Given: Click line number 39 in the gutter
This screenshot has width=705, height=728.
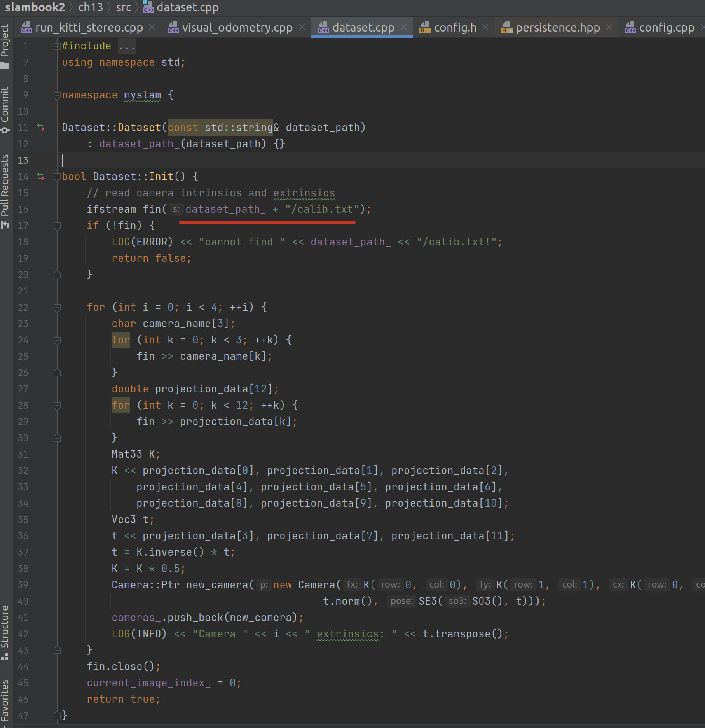Looking at the screenshot, I should (x=23, y=585).
